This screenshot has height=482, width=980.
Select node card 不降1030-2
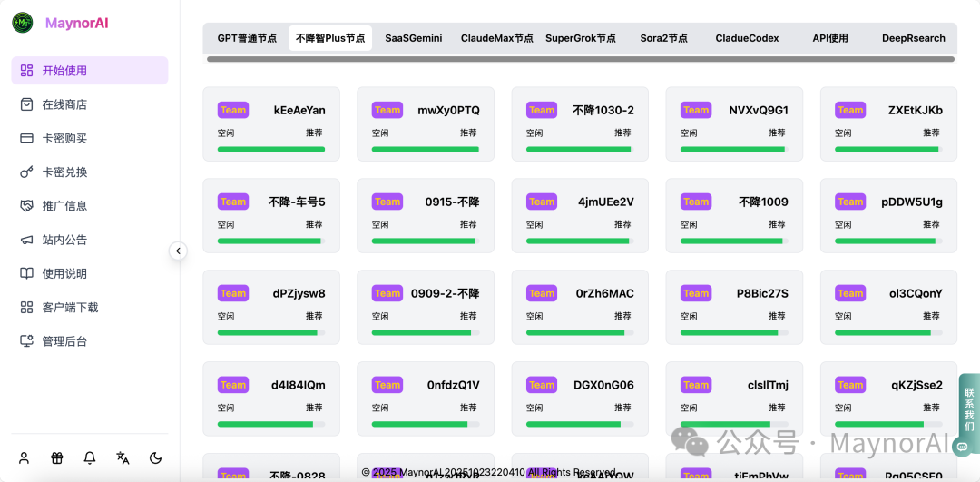pyautogui.click(x=580, y=123)
